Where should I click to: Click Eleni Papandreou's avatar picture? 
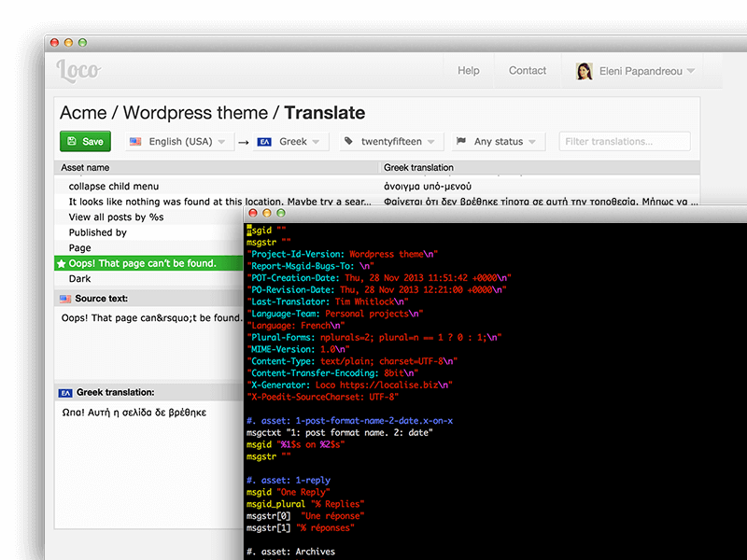click(585, 71)
